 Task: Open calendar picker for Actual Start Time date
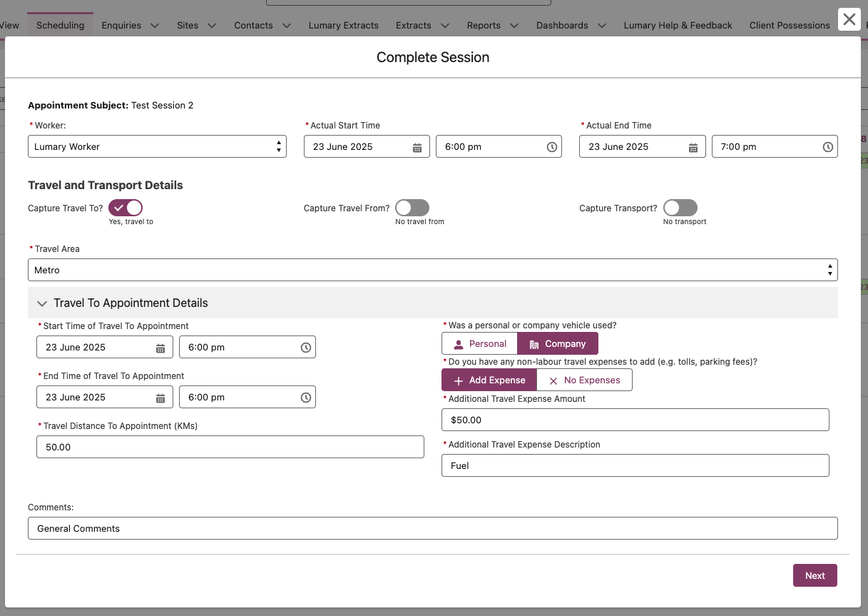click(417, 147)
